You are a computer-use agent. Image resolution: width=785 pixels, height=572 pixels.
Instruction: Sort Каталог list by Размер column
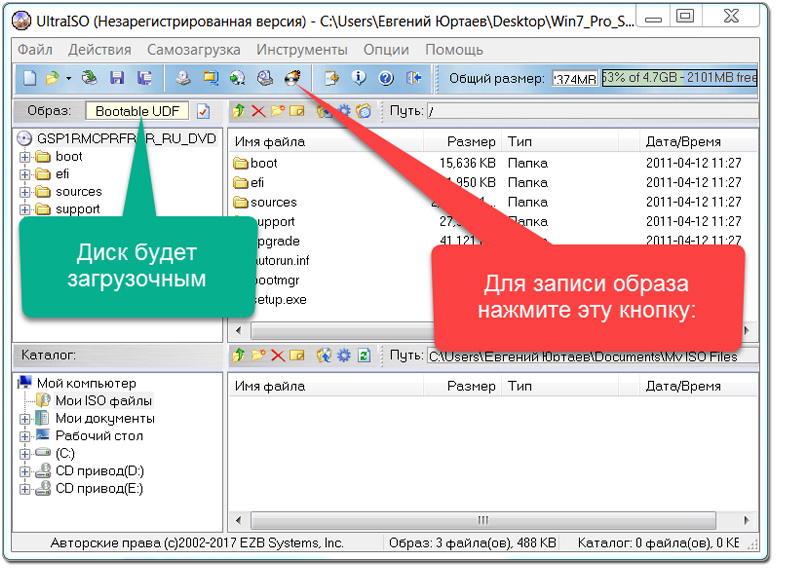(462, 387)
